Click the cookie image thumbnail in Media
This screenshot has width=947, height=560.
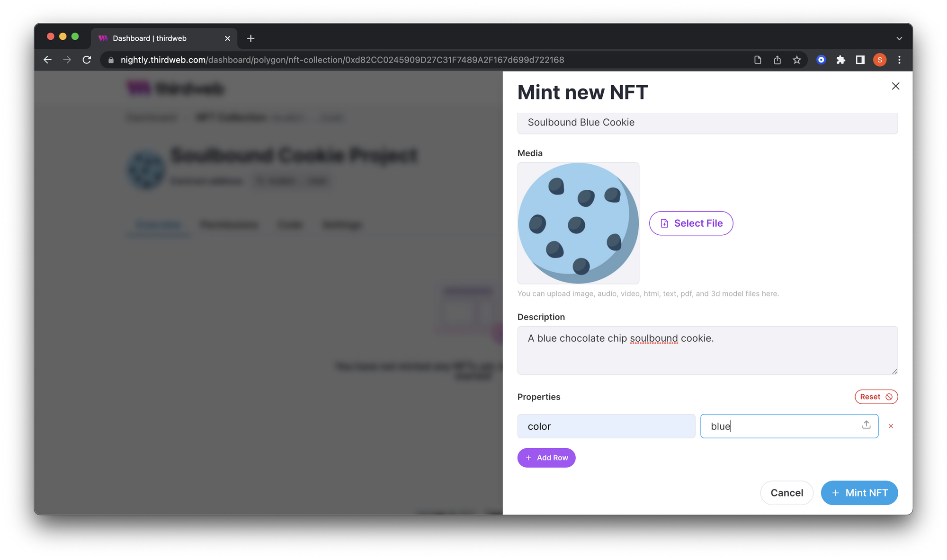[x=578, y=222]
